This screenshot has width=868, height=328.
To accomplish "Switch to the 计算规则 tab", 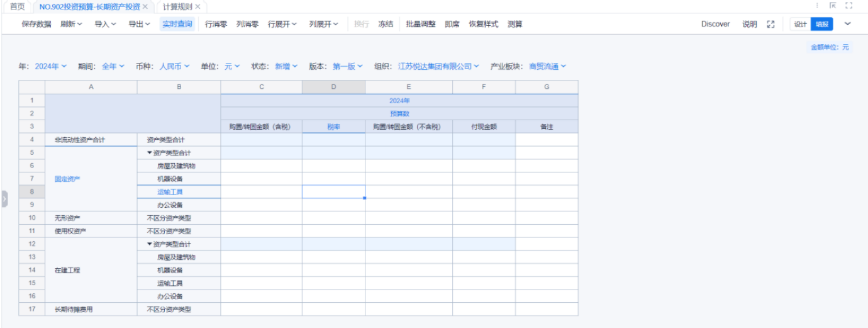I will [177, 6].
